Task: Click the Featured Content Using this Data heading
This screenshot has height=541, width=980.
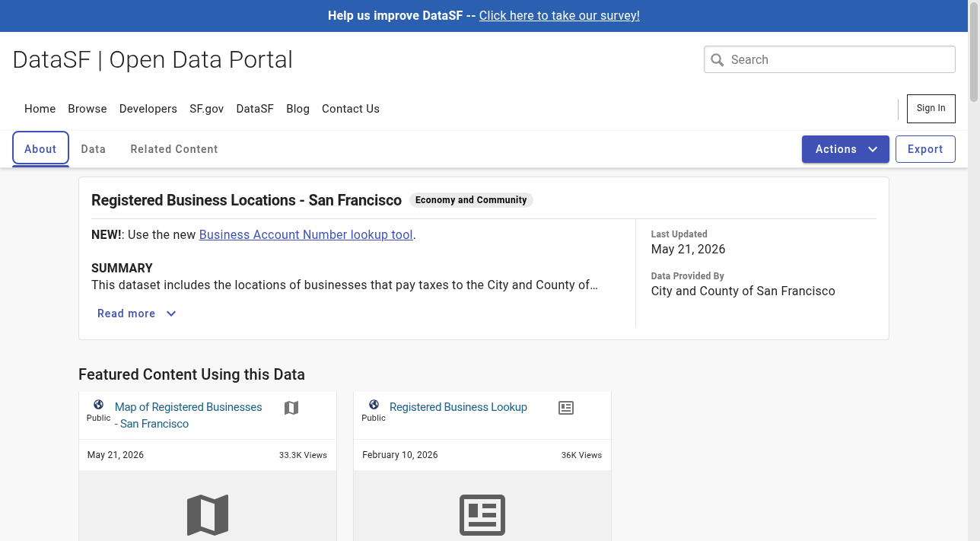Action: 192,374
